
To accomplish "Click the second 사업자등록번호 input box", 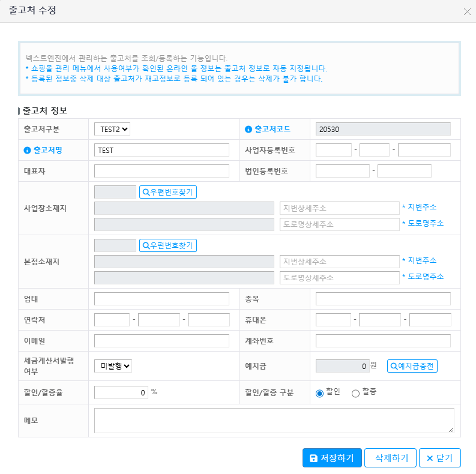I will (x=375, y=150).
